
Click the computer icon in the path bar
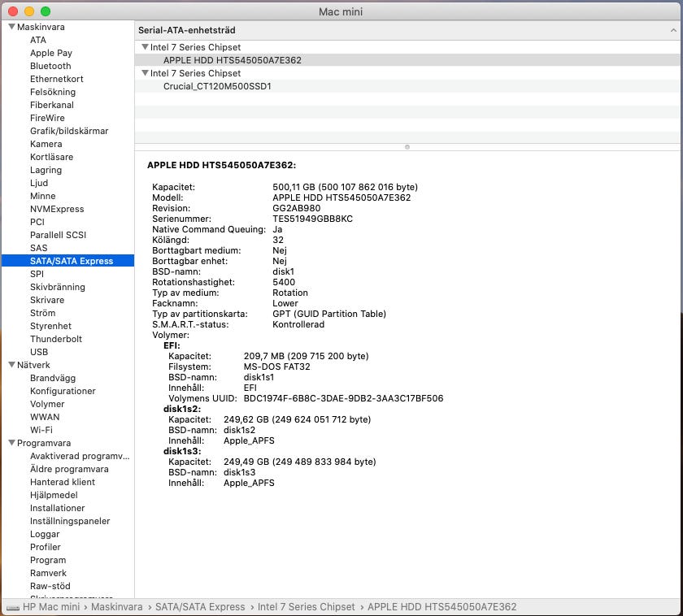[x=12, y=607]
